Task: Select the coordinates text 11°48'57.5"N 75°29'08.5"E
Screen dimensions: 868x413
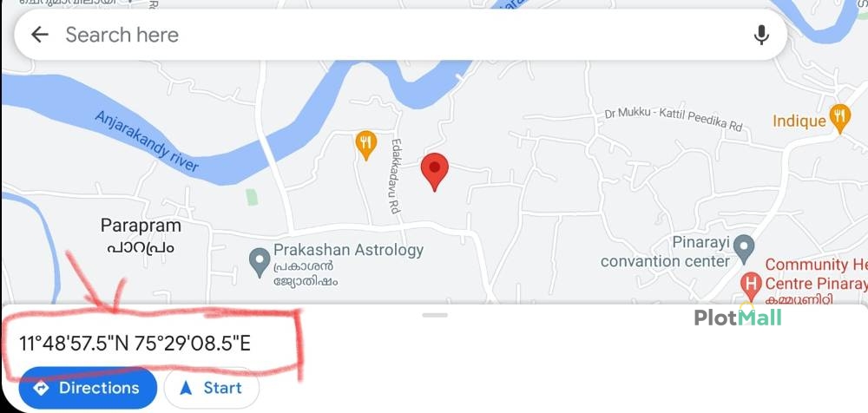Action: (x=135, y=344)
